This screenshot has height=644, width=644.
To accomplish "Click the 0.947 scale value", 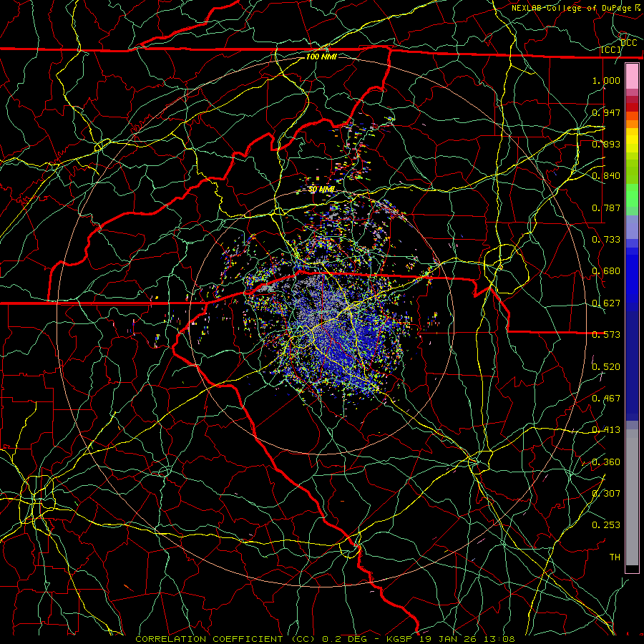I will pos(606,112).
